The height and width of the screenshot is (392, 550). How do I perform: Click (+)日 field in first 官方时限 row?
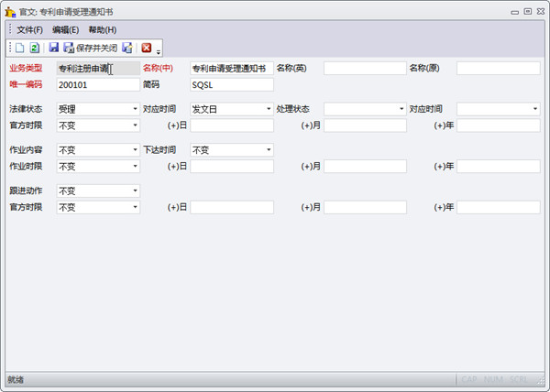tap(232, 125)
